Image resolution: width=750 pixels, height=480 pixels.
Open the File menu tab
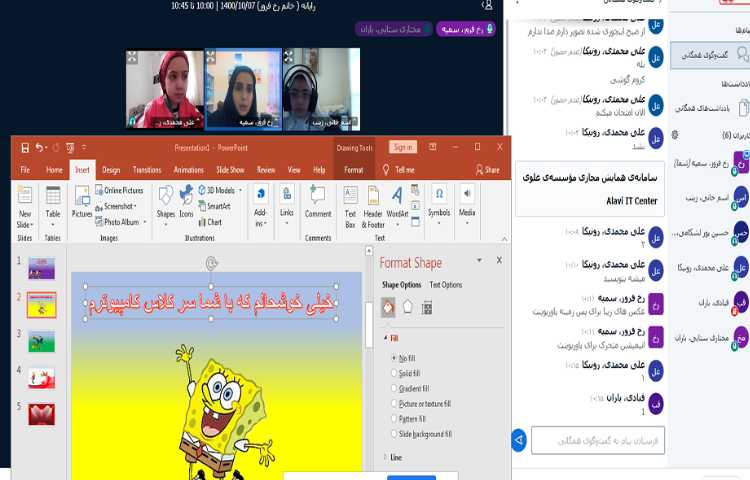[25, 170]
